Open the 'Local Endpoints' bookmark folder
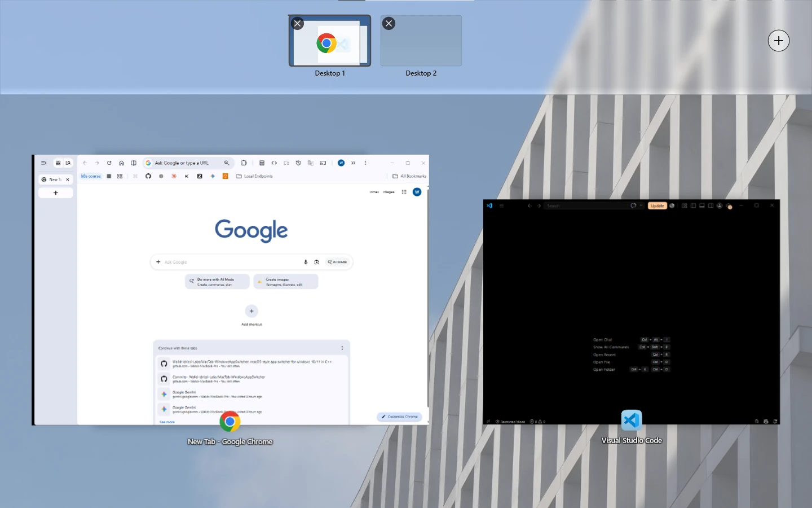812x508 pixels. point(254,176)
